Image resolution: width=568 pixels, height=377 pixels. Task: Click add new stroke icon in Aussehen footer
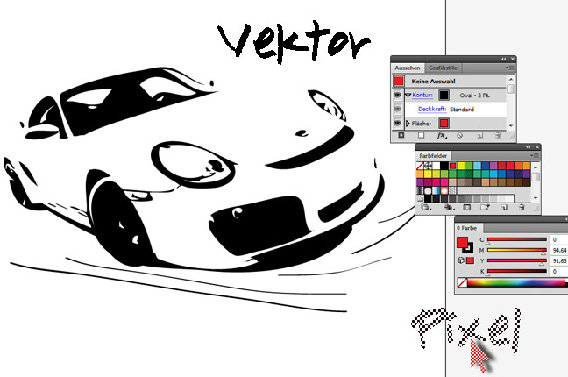tap(401, 135)
